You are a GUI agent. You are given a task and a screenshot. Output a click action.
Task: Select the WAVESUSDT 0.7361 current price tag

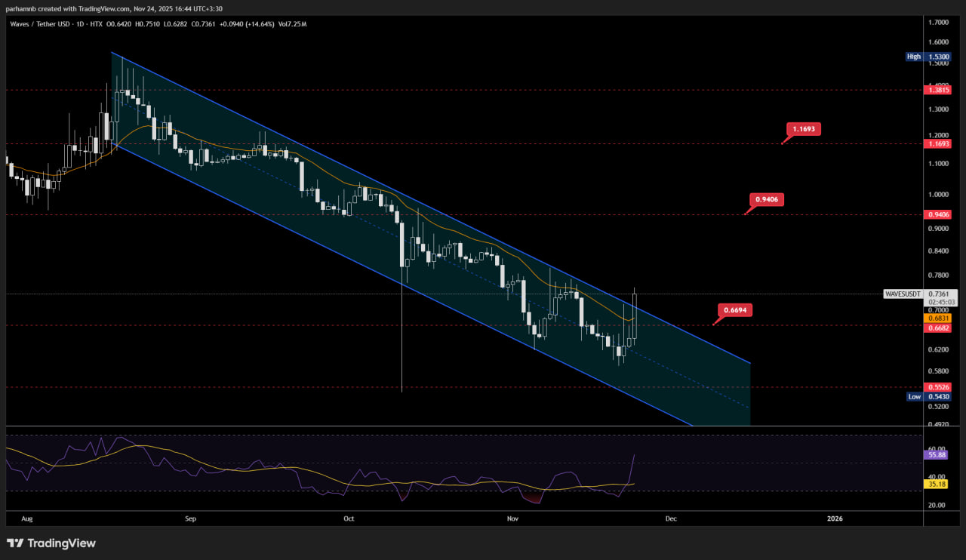click(921, 294)
